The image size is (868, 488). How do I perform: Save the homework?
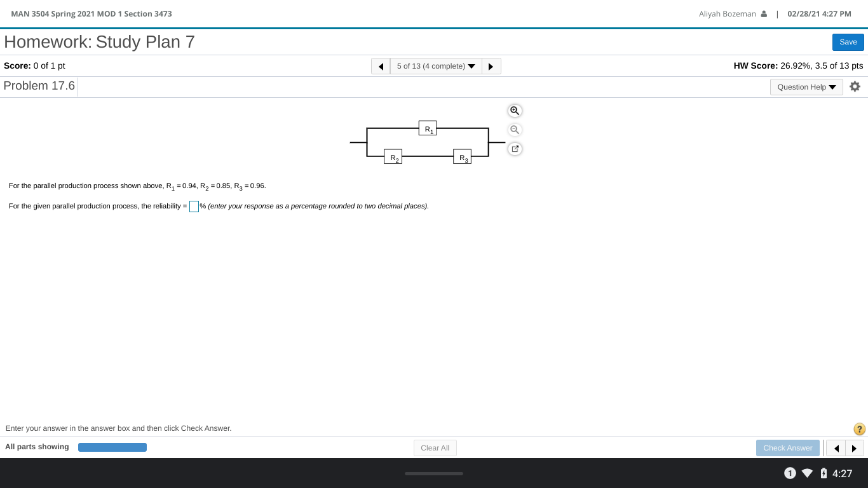click(848, 42)
